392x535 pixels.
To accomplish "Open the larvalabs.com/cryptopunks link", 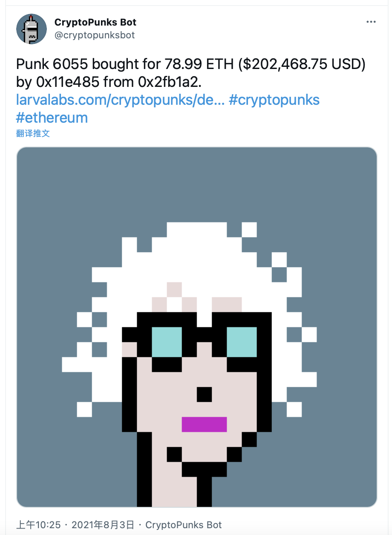I will (x=121, y=100).
